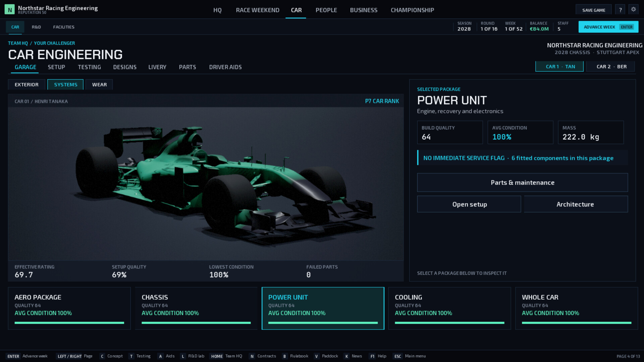Switch to the Facilities sub-tab

click(x=64, y=27)
